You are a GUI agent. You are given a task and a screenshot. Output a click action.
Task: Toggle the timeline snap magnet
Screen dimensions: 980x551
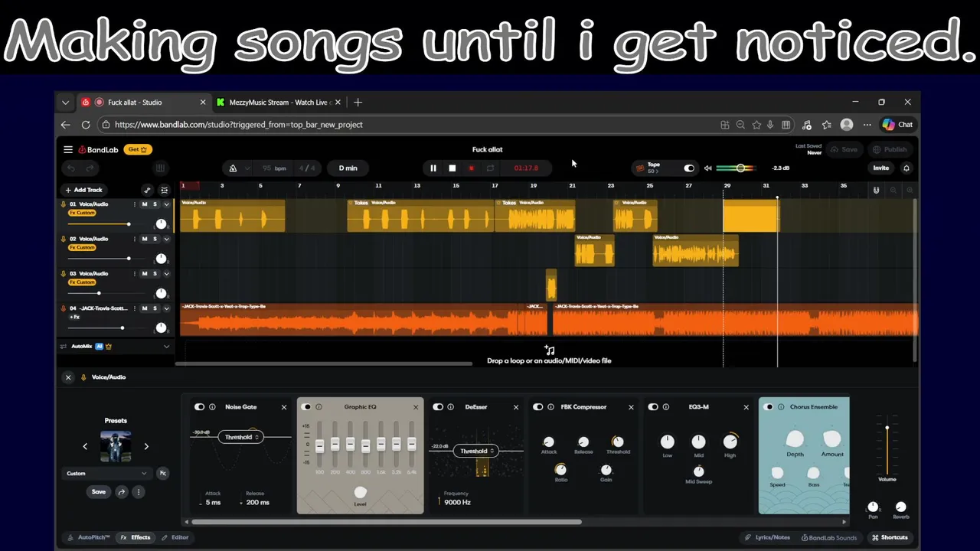point(876,190)
